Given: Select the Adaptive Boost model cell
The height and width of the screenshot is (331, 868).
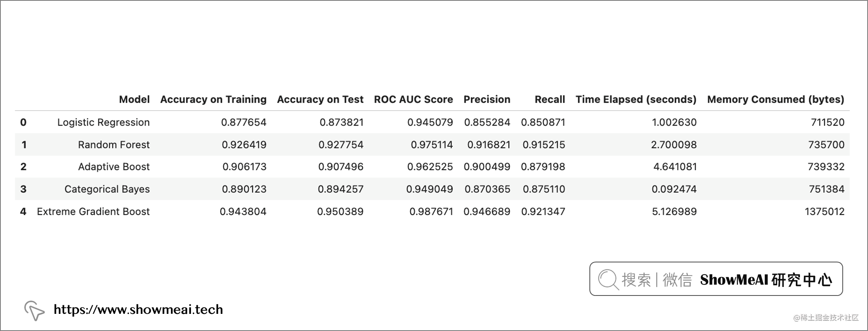Looking at the screenshot, I should 114,167.
